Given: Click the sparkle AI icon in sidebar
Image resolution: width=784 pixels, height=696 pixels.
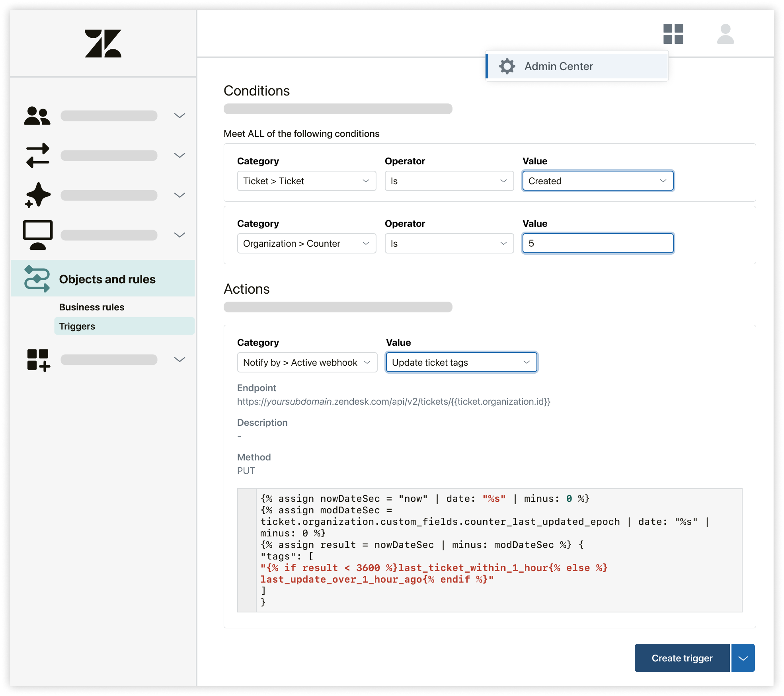Looking at the screenshot, I should coord(38,195).
